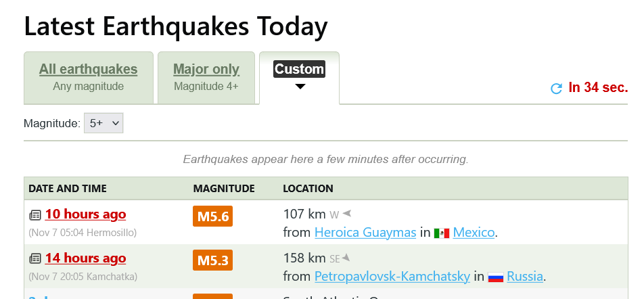
Task: Click the report icon beside 14 hours ago
Action: (x=35, y=258)
